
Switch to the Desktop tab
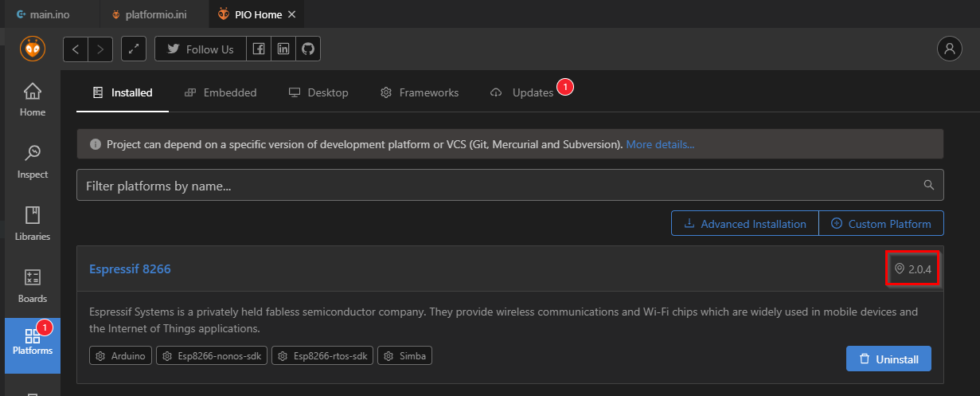[318, 92]
